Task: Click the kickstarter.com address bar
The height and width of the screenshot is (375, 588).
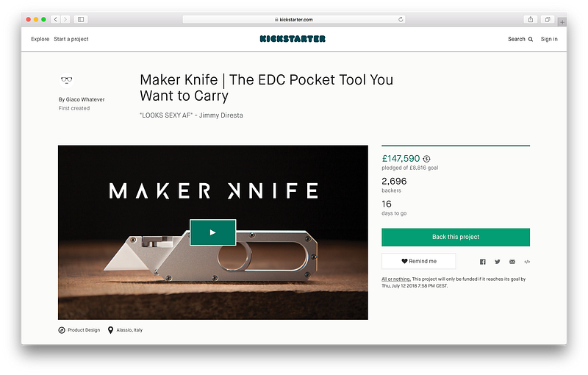Action: point(294,19)
